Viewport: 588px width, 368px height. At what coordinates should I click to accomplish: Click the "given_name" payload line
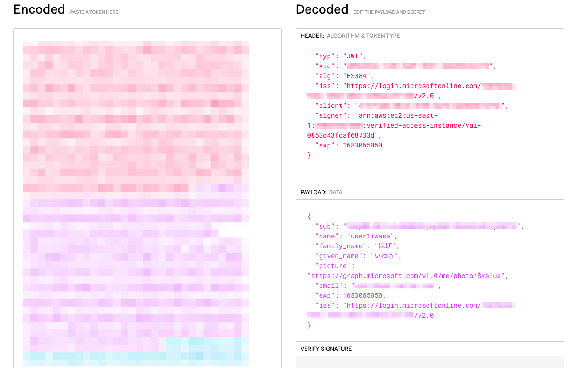(358, 256)
